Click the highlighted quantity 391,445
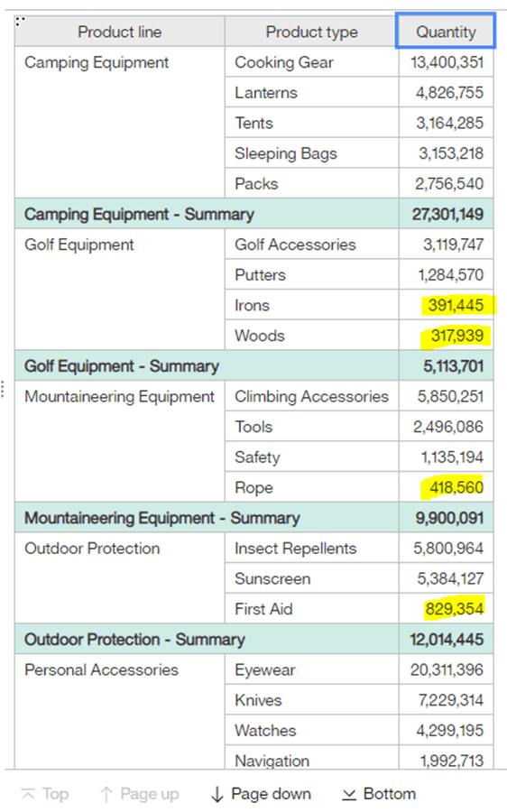The height and width of the screenshot is (812, 507). [456, 305]
